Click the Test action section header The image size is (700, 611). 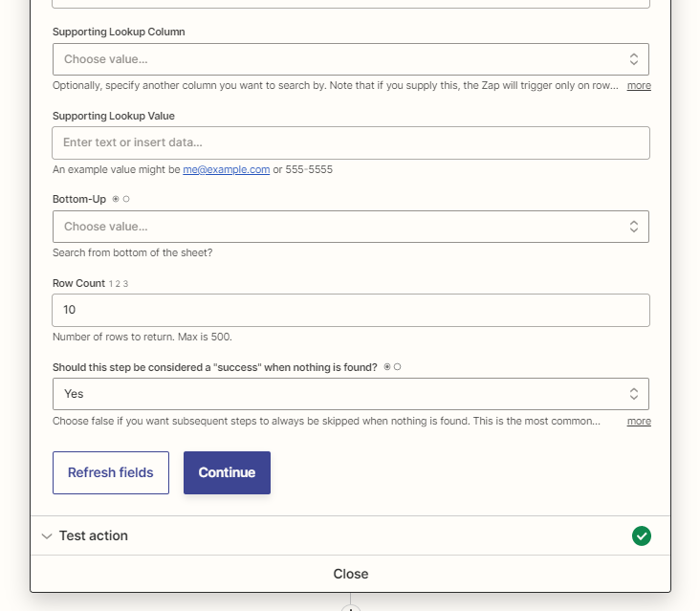(x=350, y=535)
